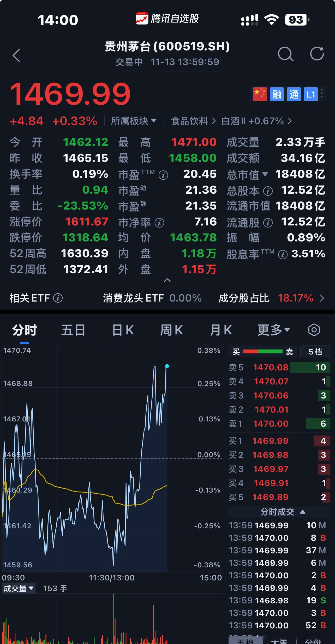Open info icon next to 市净率

click(159, 223)
